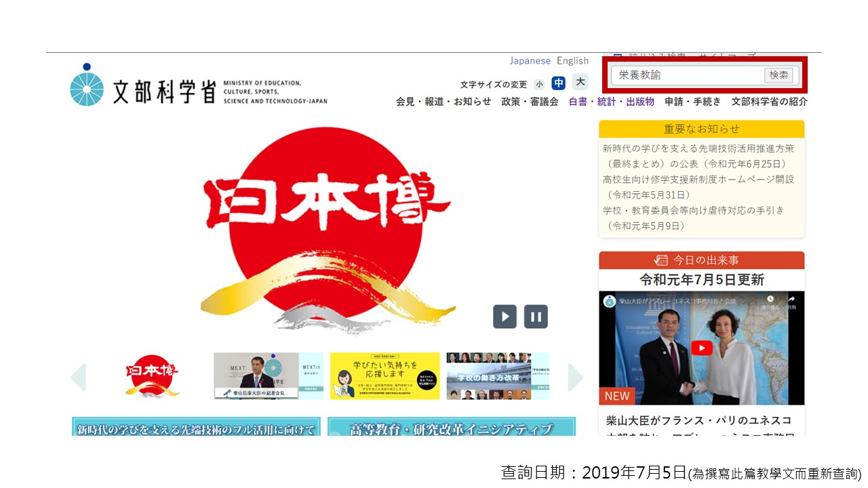The width and height of the screenshot is (868, 488).
Task: Open 白書・統計・出版物 menu
Action: [x=612, y=102]
